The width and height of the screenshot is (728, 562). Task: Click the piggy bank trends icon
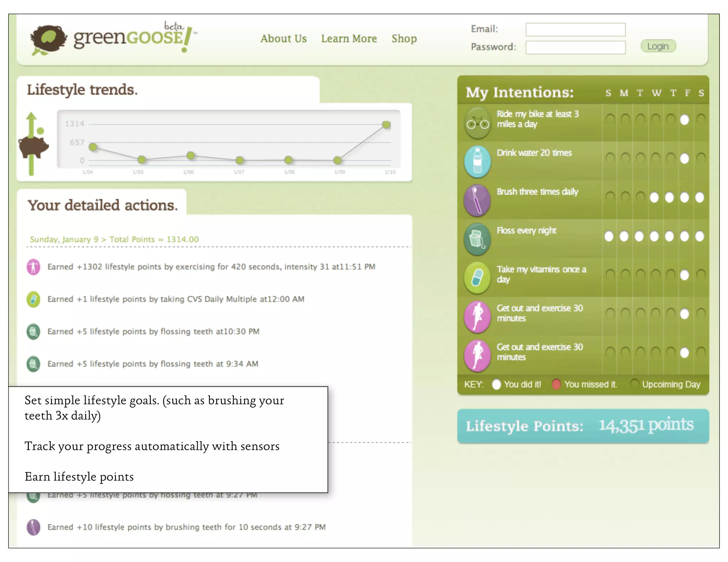(33, 146)
